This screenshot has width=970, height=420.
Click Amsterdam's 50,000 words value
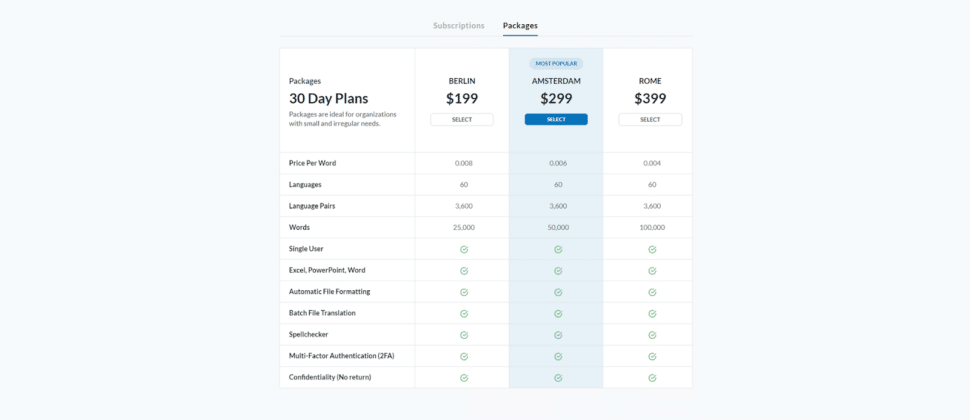pos(558,228)
